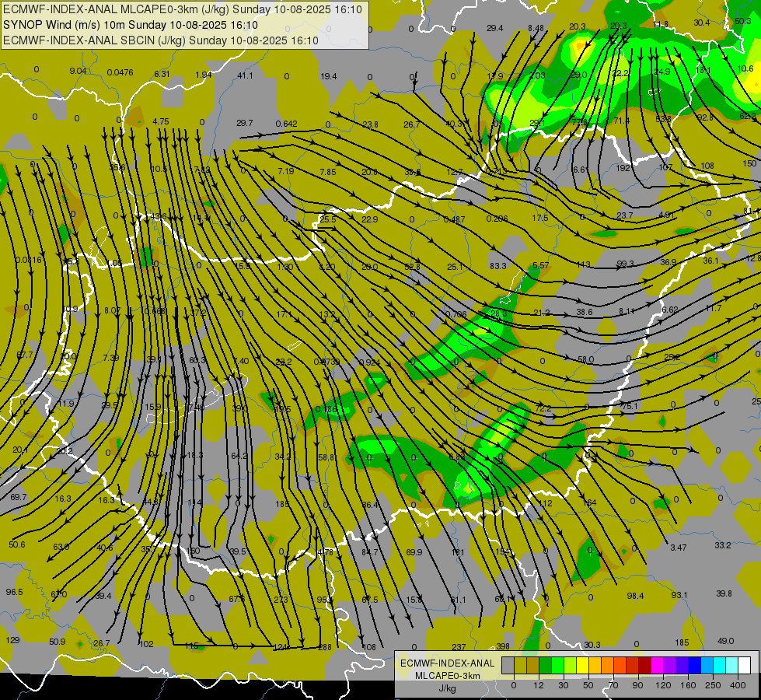Choose the bright cyan legend swatch
761x700 pixels.
coord(721,665)
